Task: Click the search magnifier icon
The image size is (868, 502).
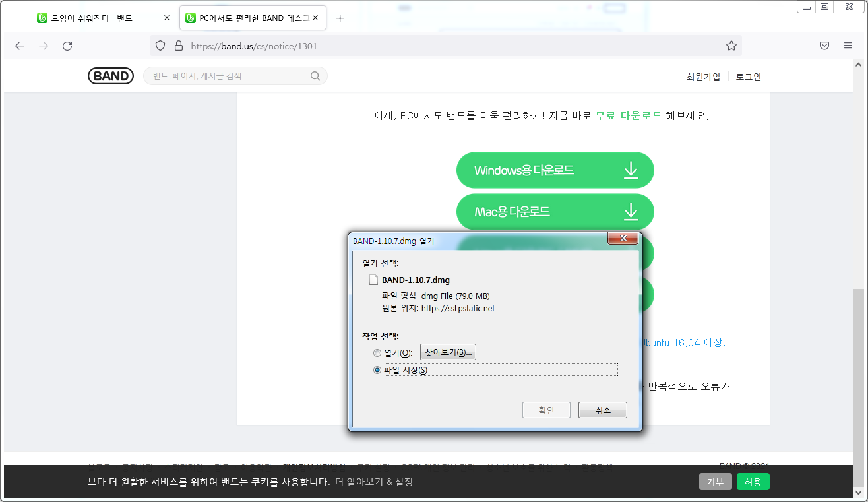Action: pos(315,76)
